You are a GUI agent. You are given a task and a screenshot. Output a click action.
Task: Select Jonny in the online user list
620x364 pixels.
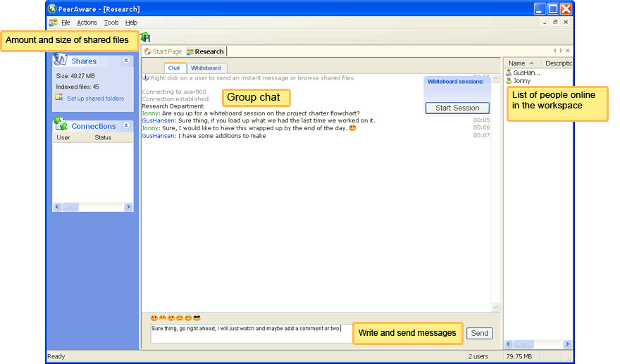point(521,81)
